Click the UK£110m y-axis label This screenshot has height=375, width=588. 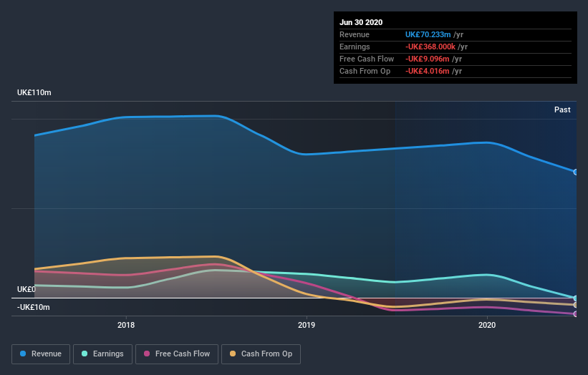(x=34, y=92)
